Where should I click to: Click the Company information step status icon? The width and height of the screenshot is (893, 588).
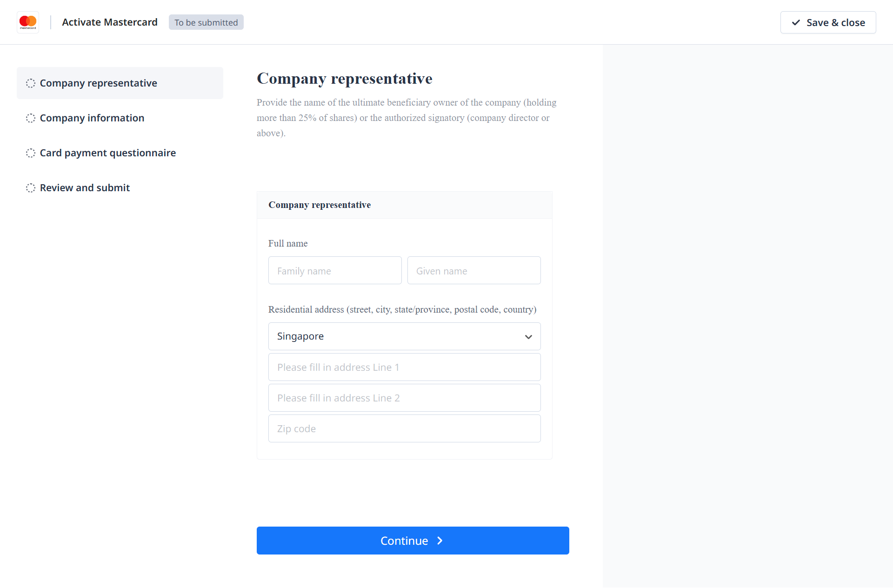[x=31, y=118]
